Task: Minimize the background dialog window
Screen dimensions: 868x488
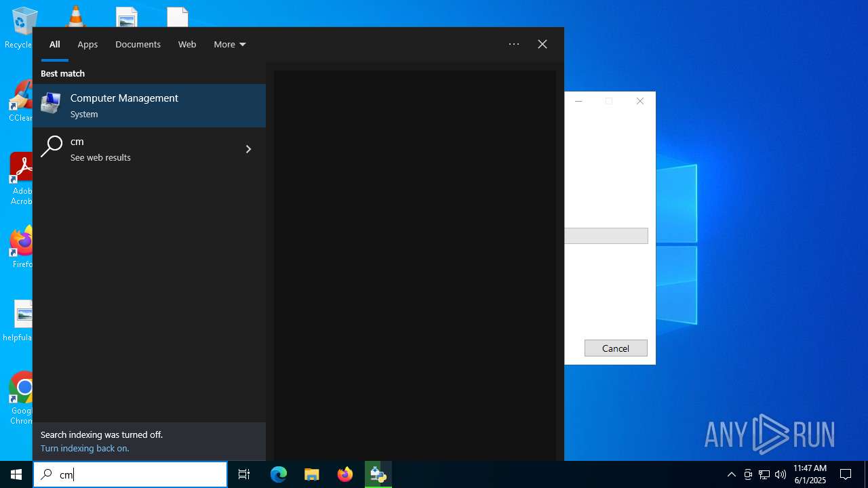Action: (578, 101)
